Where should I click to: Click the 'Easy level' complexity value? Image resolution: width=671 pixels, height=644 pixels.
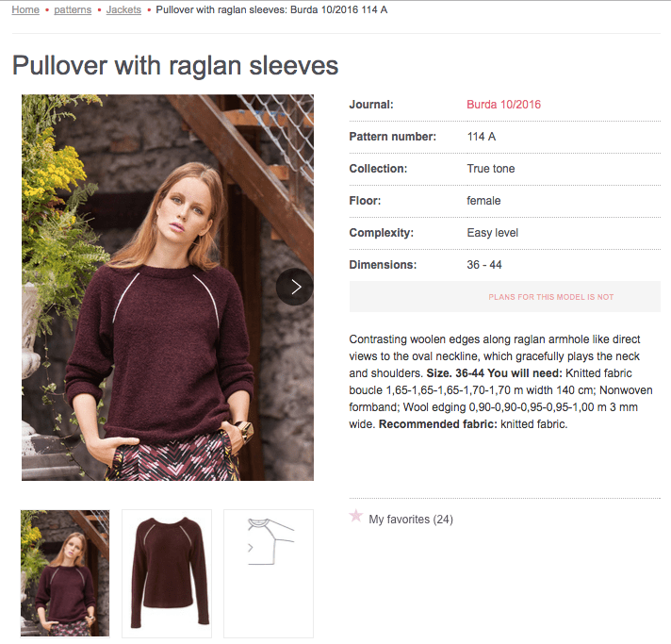(x=492, y=233)
